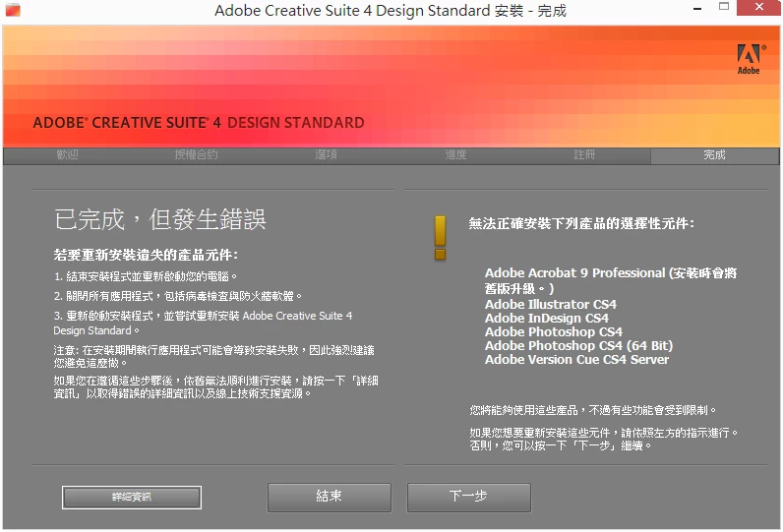Select the 進度 step tab
Screen dimensions: 783x532
pyautogui.click(x=455, y=154)
